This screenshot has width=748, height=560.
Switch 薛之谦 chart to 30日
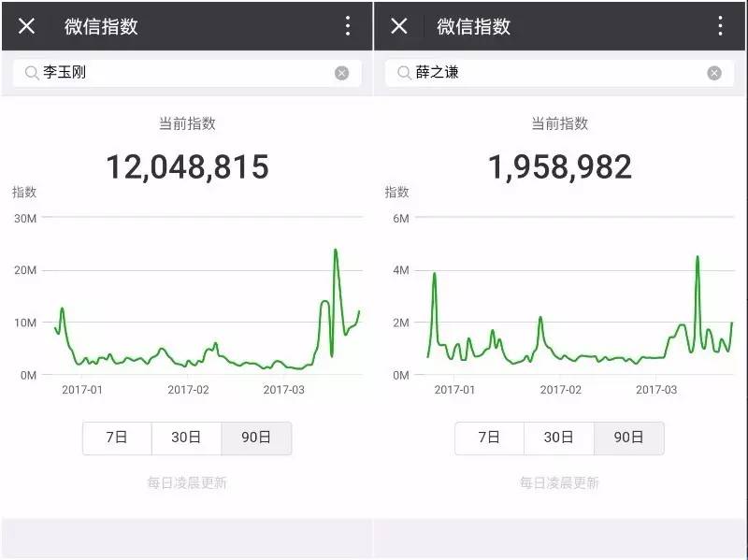[558, 438]
